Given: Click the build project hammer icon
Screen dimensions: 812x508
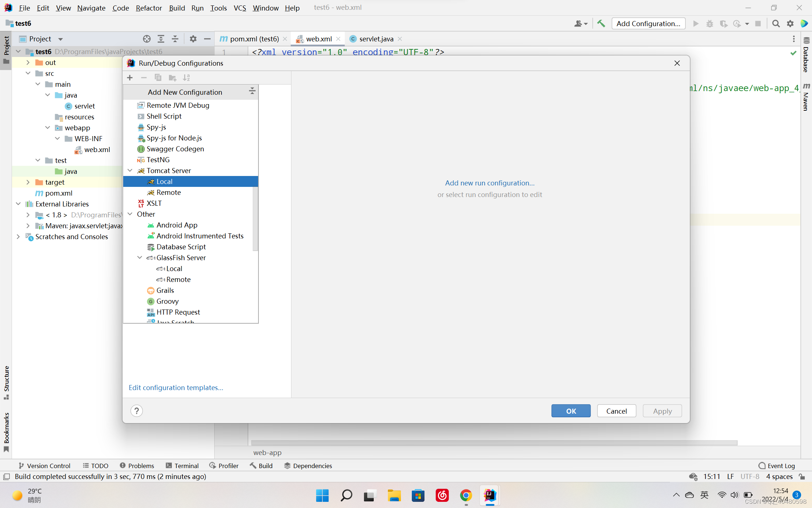Looking at the screenshot, I should (601, 24).
